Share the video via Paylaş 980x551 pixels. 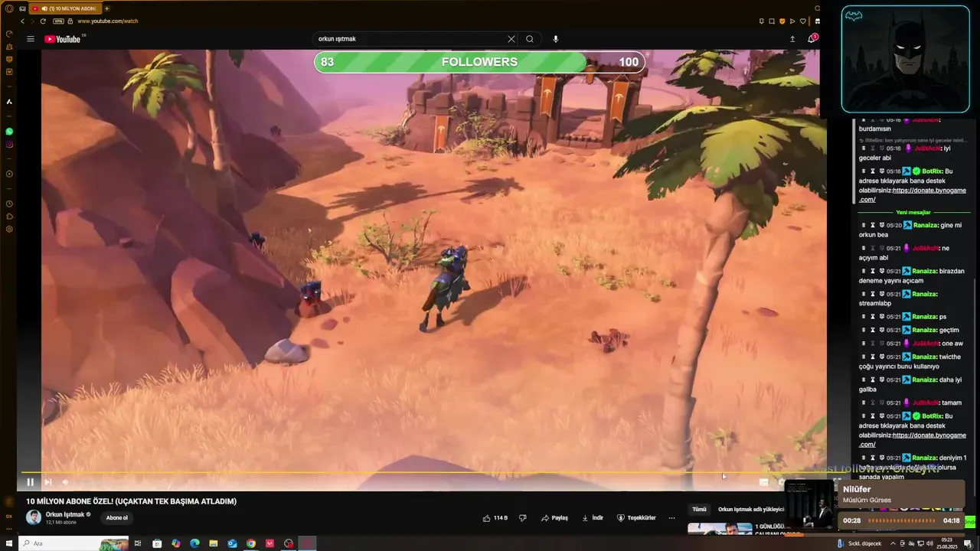[554, 518]
